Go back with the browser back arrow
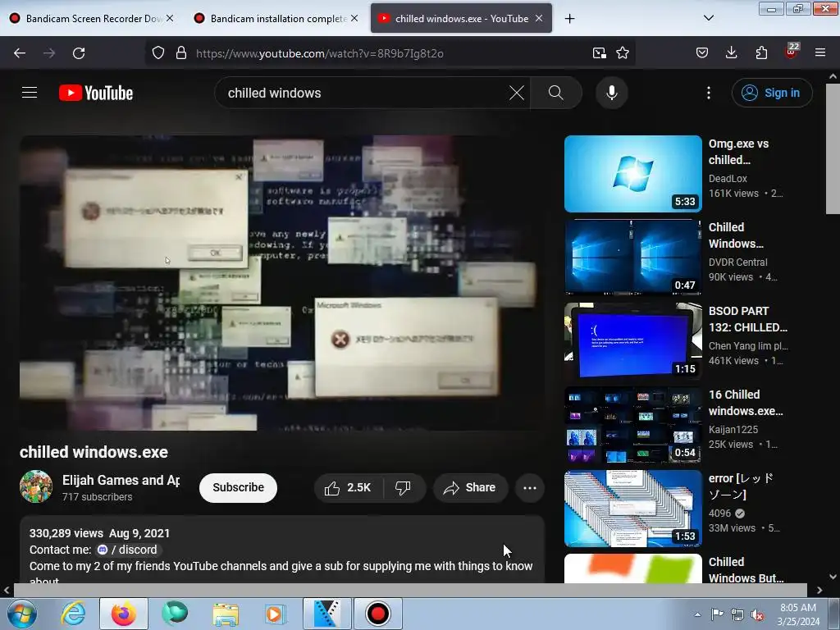 point(20,53)
